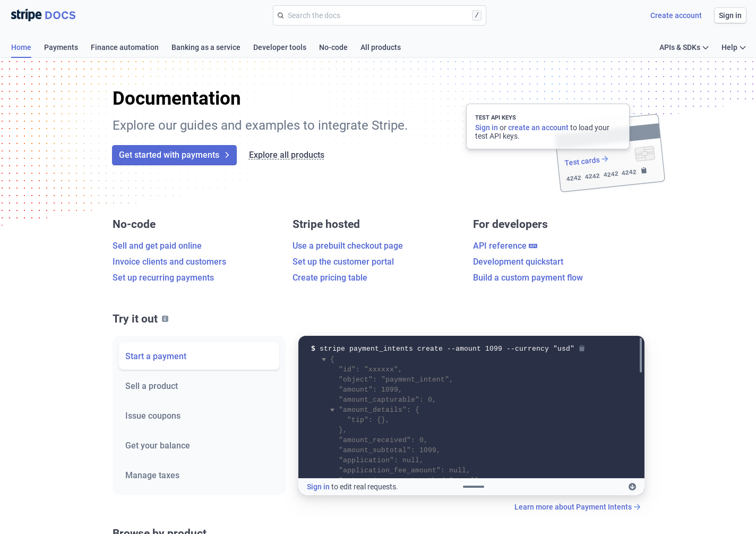Open the No-code navigation tab
This screenshot has height=534, width=756.
(333, 47)
